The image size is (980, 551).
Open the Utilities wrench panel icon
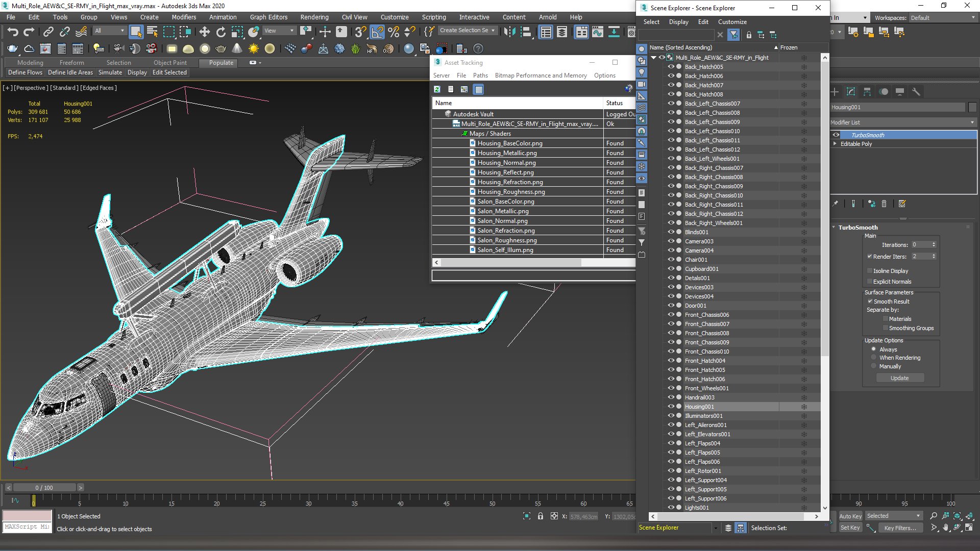(x=916, y=92)
